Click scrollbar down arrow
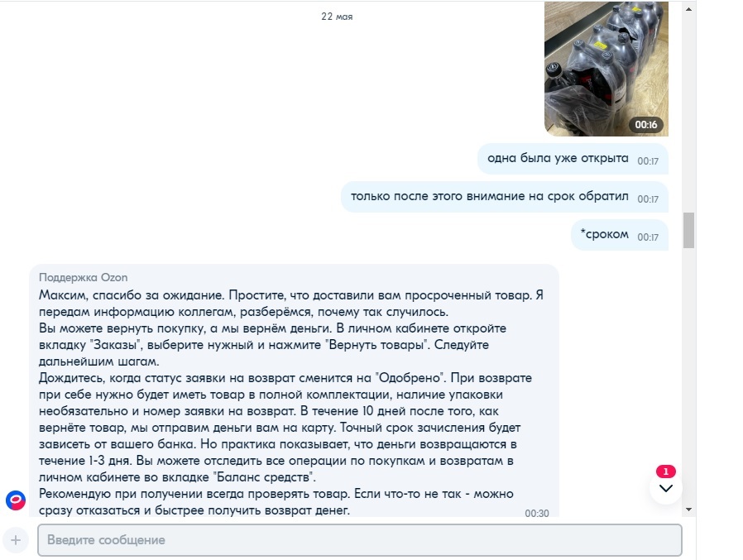This screenshot has height=560, width=743. [688, 510]
